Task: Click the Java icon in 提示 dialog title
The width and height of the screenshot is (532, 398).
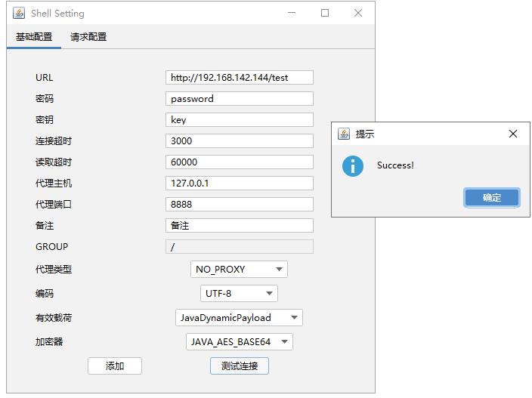Action: pyautogui.click(x=344, y=134)
